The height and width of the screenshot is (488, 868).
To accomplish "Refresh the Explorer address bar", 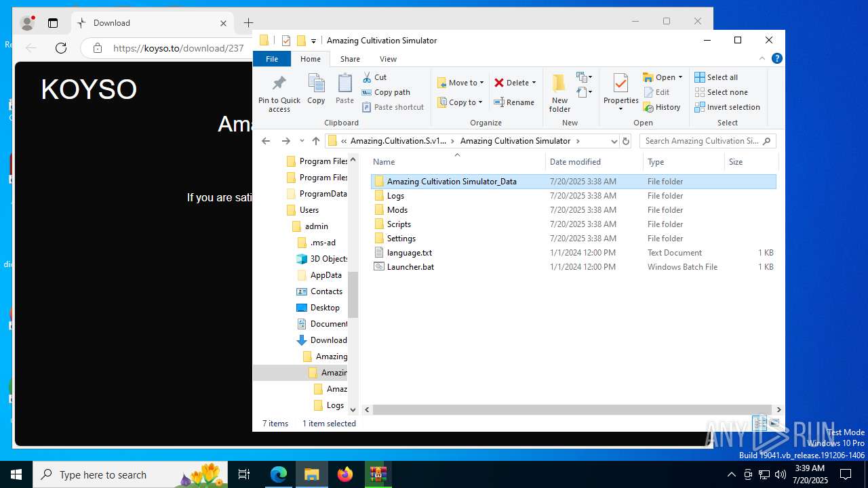I will point(626,141).
